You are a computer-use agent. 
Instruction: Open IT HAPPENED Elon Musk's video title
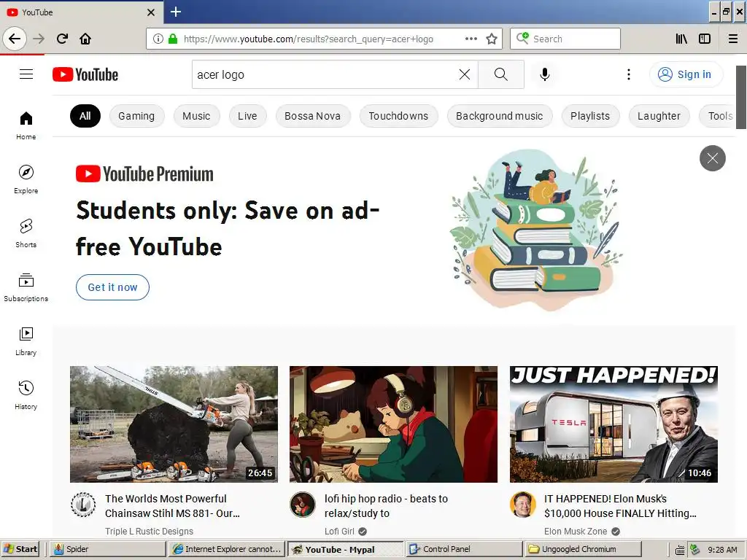[620, 506]
